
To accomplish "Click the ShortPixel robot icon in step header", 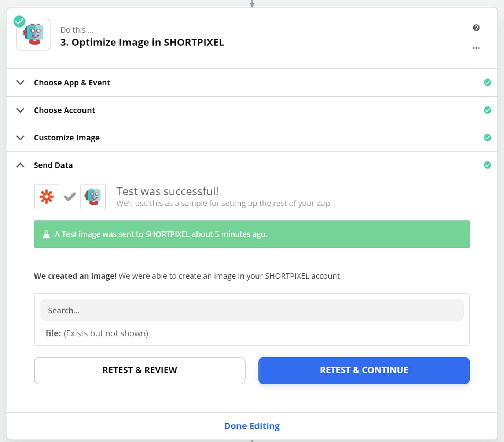I will tap(34, 34).
